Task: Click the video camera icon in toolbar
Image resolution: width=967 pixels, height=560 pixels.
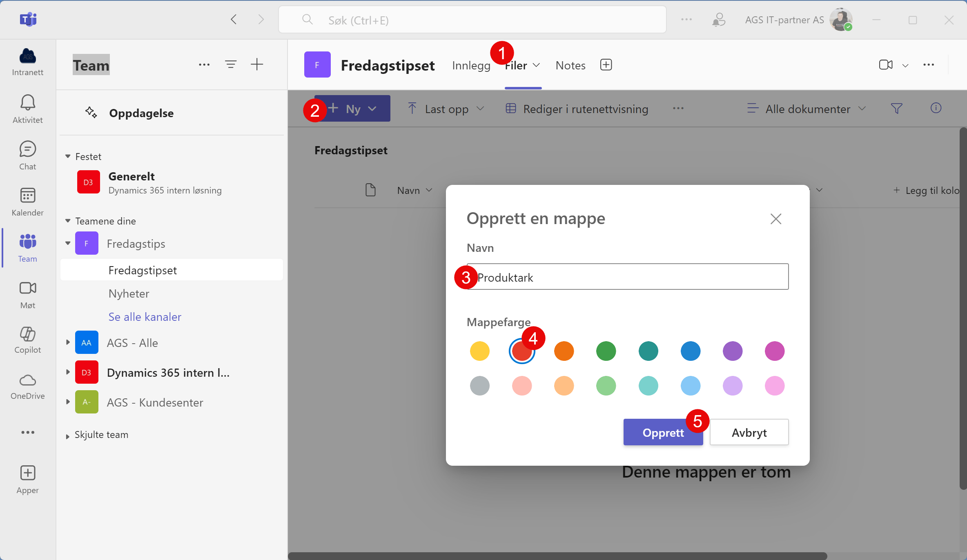Action: (885, 64)
